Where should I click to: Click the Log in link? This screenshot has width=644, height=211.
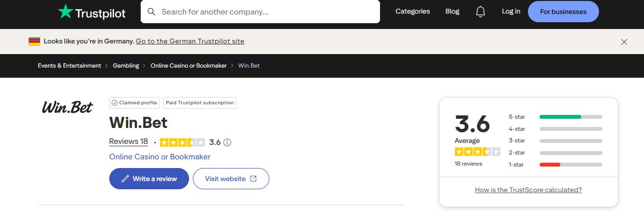point(511,12)
